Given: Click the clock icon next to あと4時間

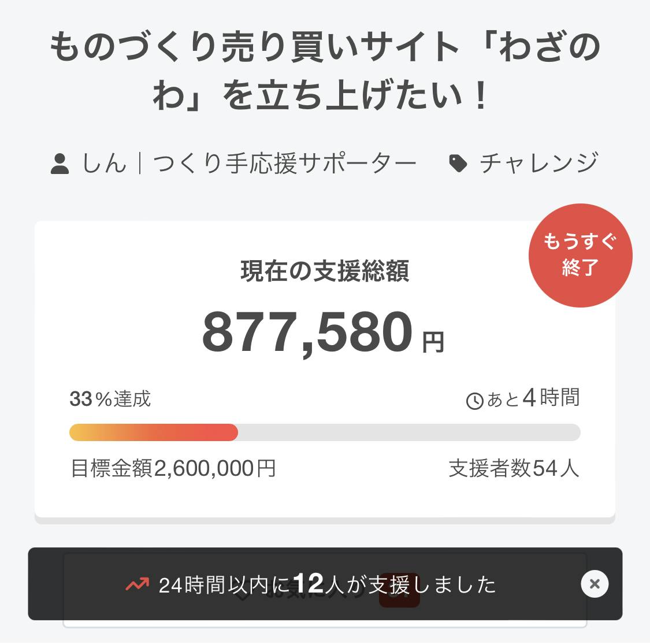Looking at the screenshot, I should tap(474, 401).
